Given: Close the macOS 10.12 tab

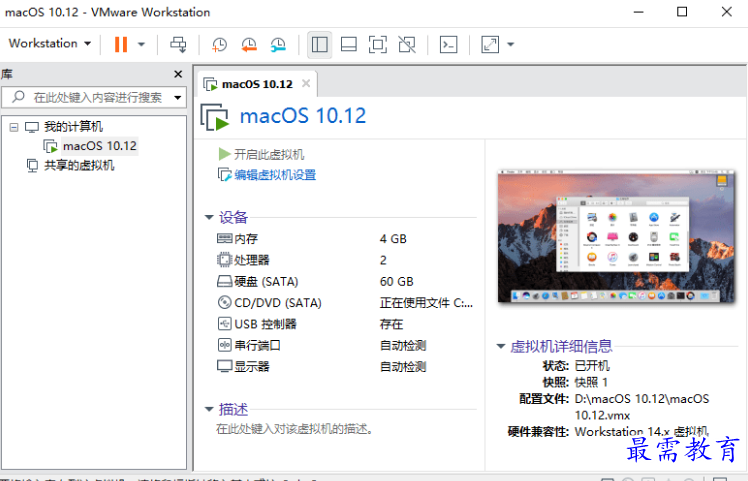Looking at the screenshot, I should (x=306, y=84).
